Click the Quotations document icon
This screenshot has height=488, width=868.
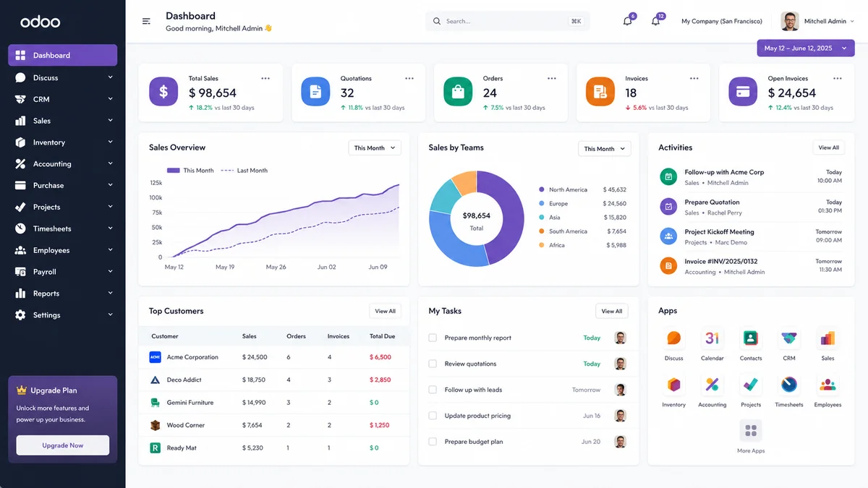(x=315, y=92)
